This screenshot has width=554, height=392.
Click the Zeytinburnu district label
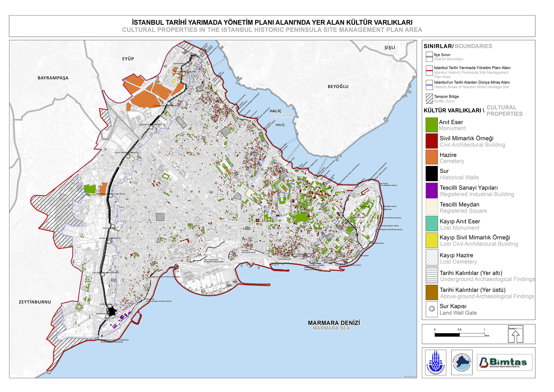(x=35, y=302)
